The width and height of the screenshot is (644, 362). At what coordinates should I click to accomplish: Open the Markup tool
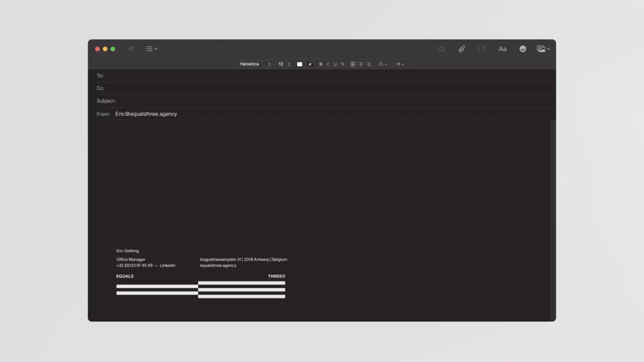tap(482, 49)
